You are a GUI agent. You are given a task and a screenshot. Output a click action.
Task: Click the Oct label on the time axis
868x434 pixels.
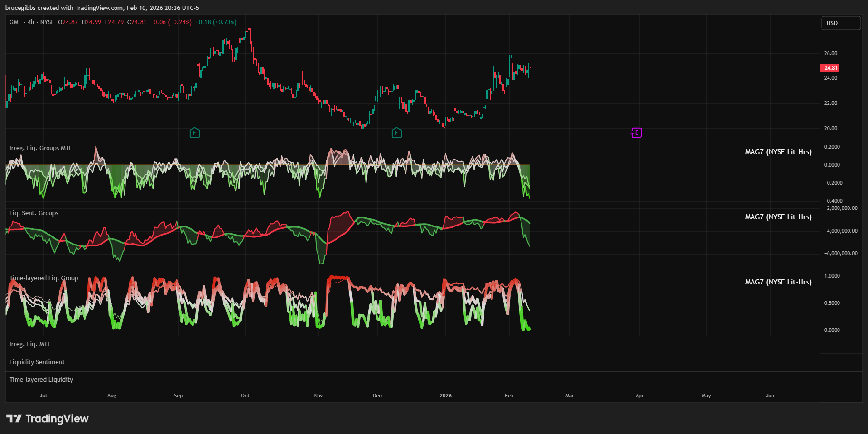point(245,396)
